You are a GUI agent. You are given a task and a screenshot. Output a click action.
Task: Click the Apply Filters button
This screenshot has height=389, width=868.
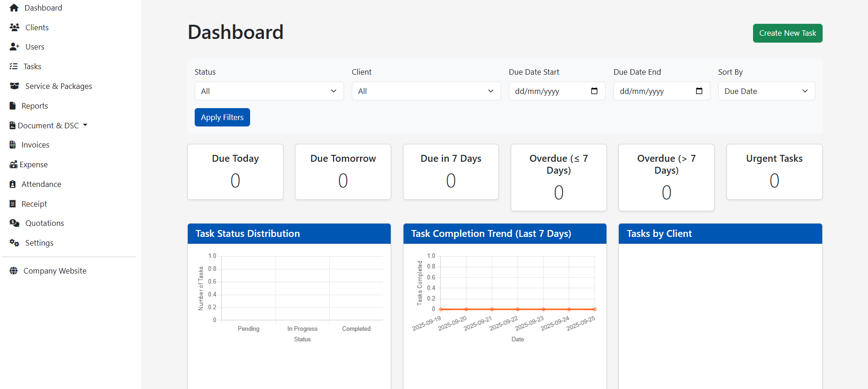click(222, 117)
